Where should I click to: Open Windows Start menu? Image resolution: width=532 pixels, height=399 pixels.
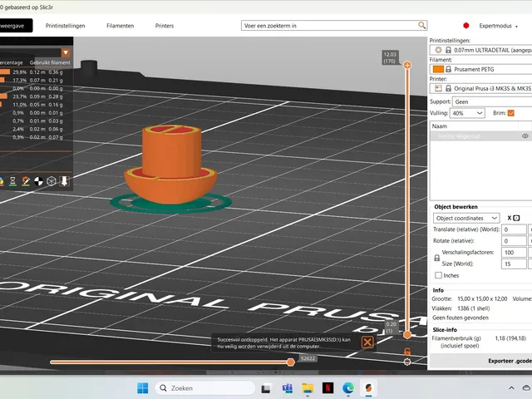142,388
